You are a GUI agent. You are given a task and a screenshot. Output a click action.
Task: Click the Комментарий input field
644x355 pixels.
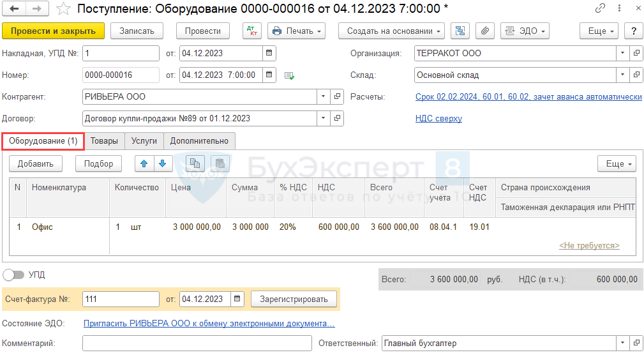197,344
